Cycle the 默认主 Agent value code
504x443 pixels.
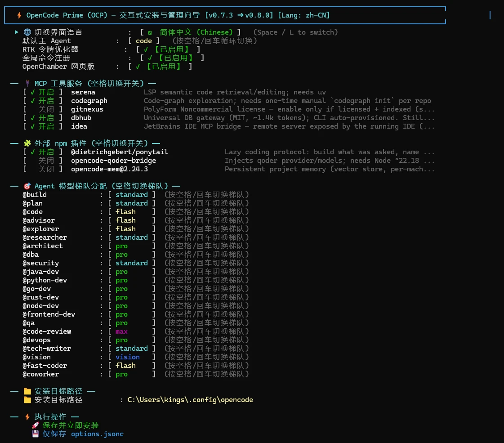(x=144, y=41)
